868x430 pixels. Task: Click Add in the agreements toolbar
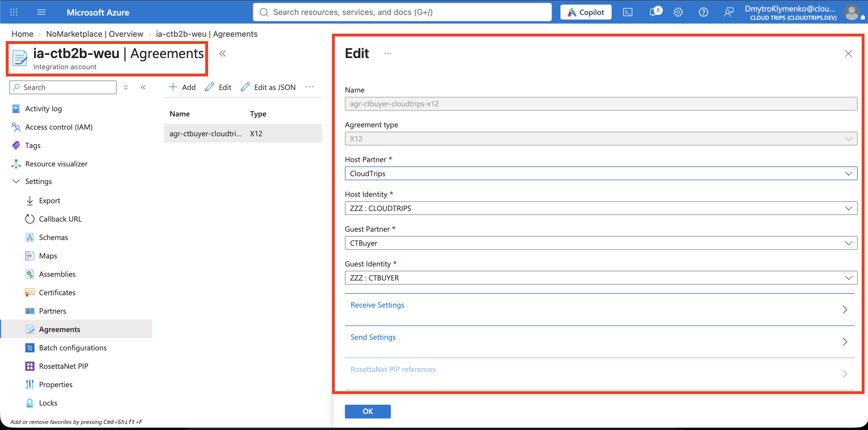click(182, 87)
